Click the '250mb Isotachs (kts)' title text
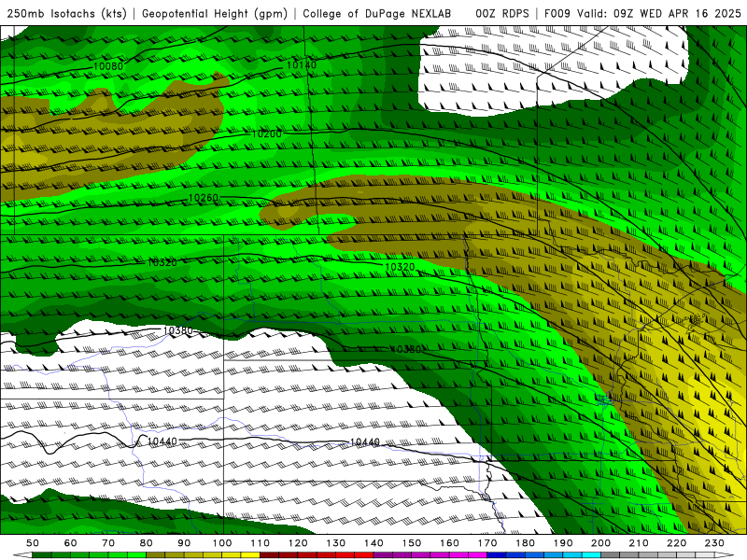The image size is (747, 560). pyautogui.click(x=66, y=13)
